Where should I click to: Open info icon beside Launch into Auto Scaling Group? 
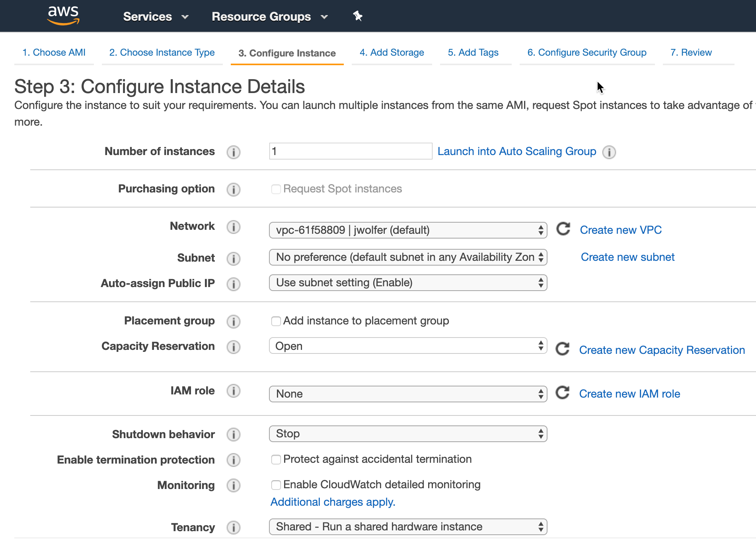pyautogui.click(x=609, y=152)
